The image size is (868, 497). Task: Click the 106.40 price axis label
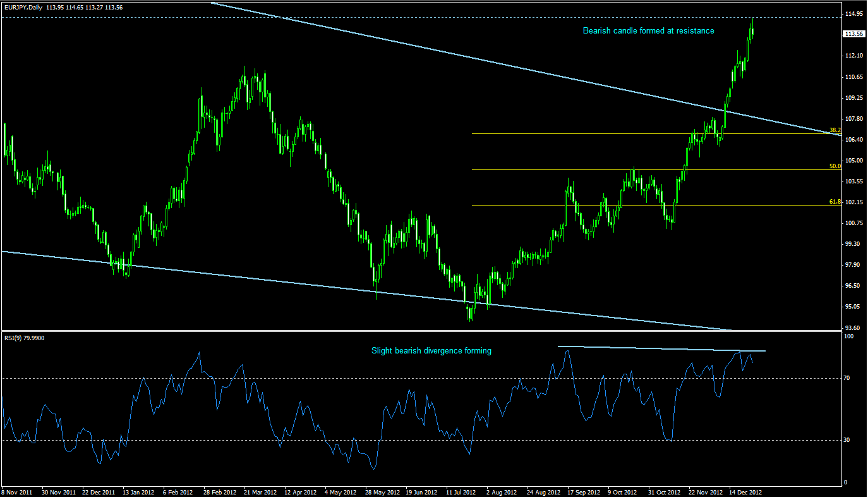[x=854, y=140]
